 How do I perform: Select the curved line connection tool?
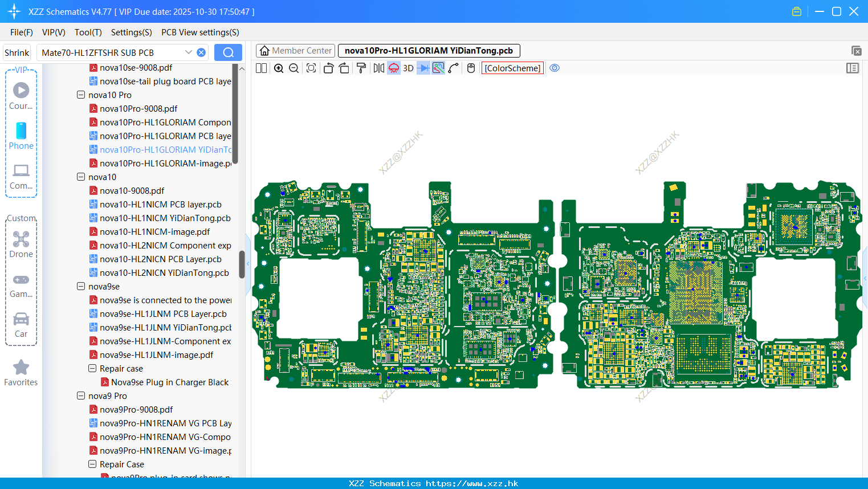[x=454, y=68]
